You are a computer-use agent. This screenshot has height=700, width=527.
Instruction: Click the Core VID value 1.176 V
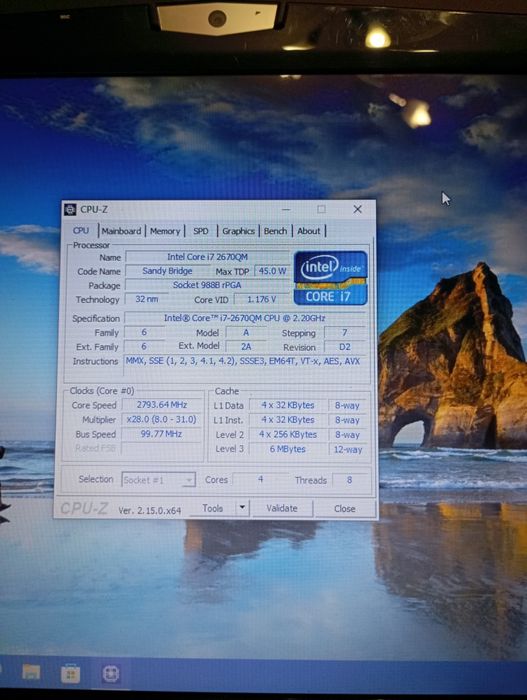pyautogui.click(x=262, y=300)
